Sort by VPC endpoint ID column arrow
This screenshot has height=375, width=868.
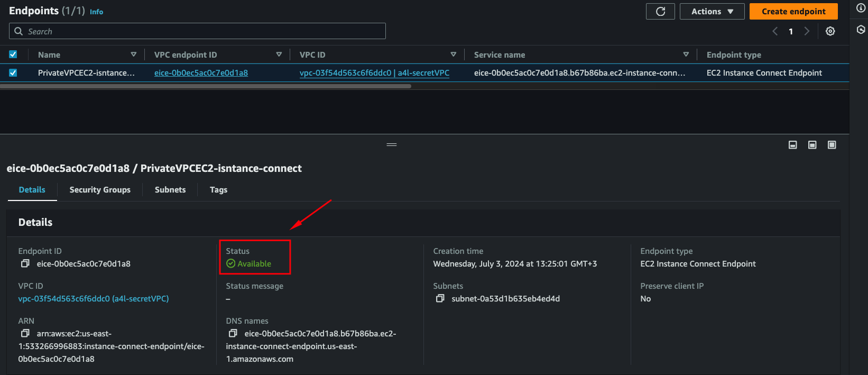coord(279,54)
